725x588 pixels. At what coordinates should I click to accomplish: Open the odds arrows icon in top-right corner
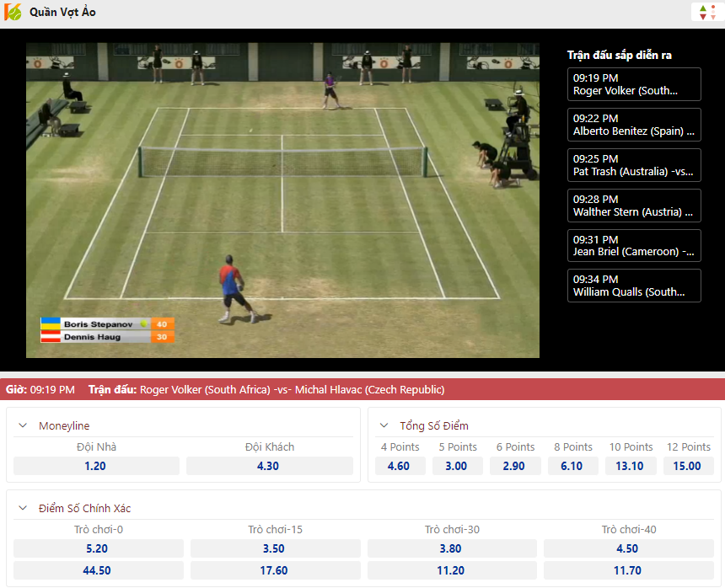703,13
